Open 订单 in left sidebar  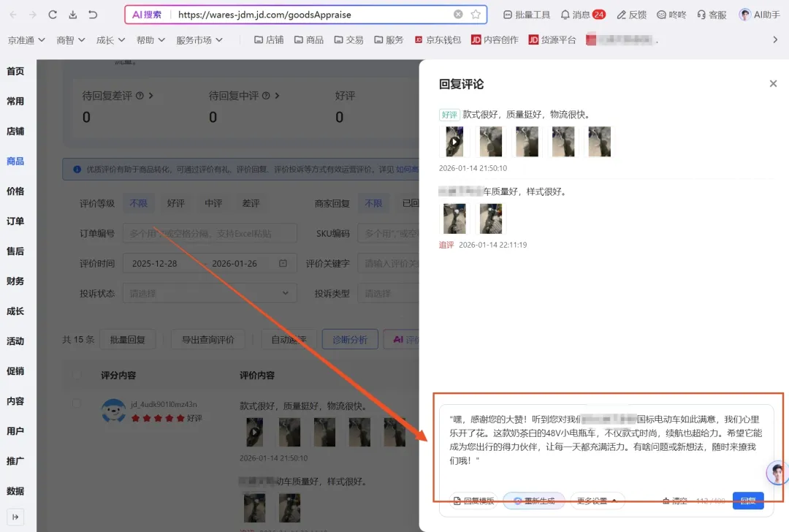(x=15, y=221)
